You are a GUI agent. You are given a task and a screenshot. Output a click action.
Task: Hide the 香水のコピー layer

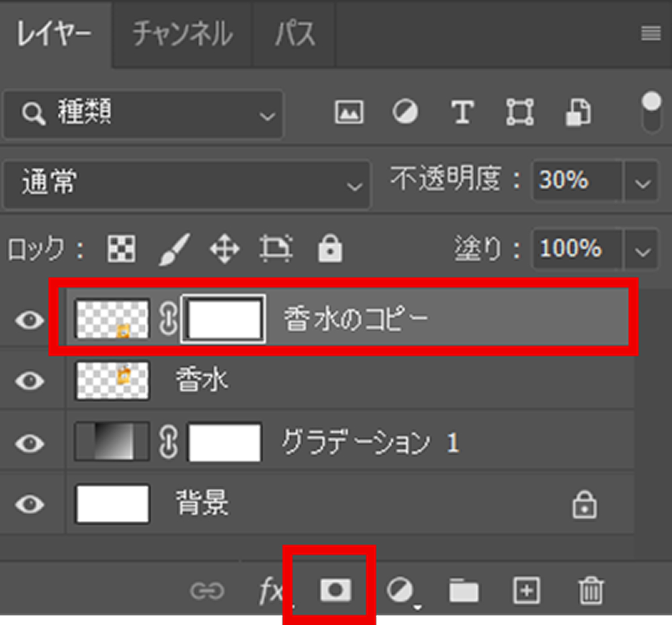[x=29, y=321]
